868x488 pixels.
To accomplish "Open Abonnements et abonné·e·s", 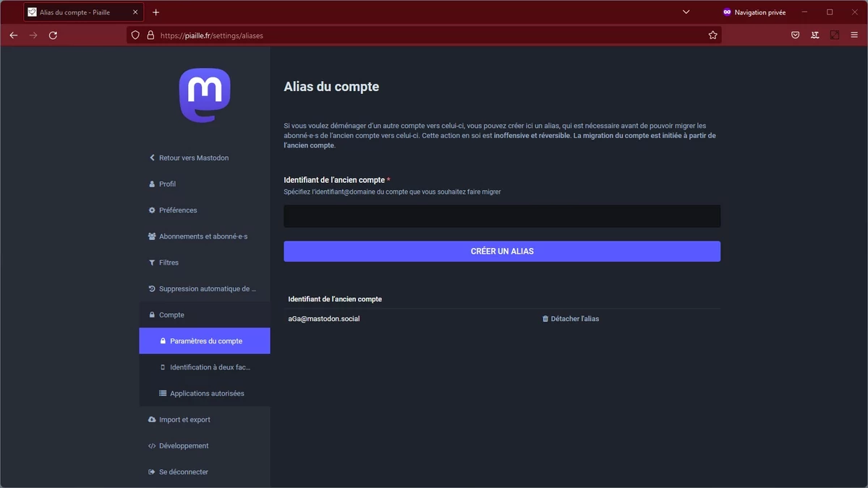I will pyautogui.click(x=205, y=236).
